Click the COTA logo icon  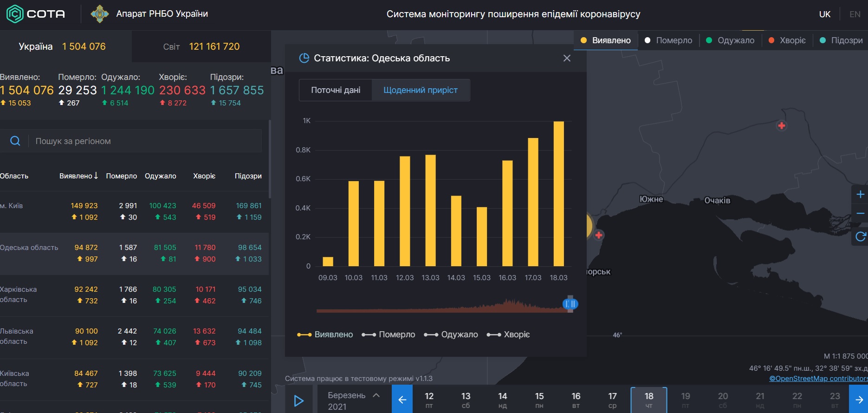click(x=14, y=14)
